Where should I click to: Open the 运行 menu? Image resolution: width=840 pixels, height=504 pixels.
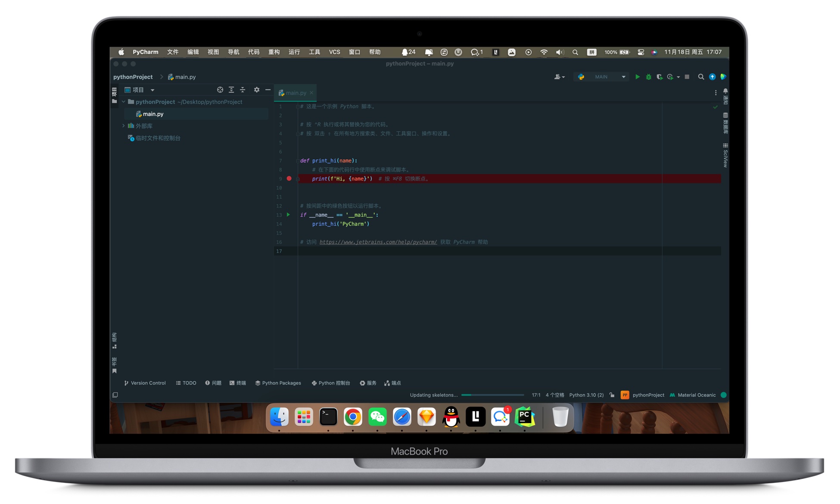pos(294,52)
